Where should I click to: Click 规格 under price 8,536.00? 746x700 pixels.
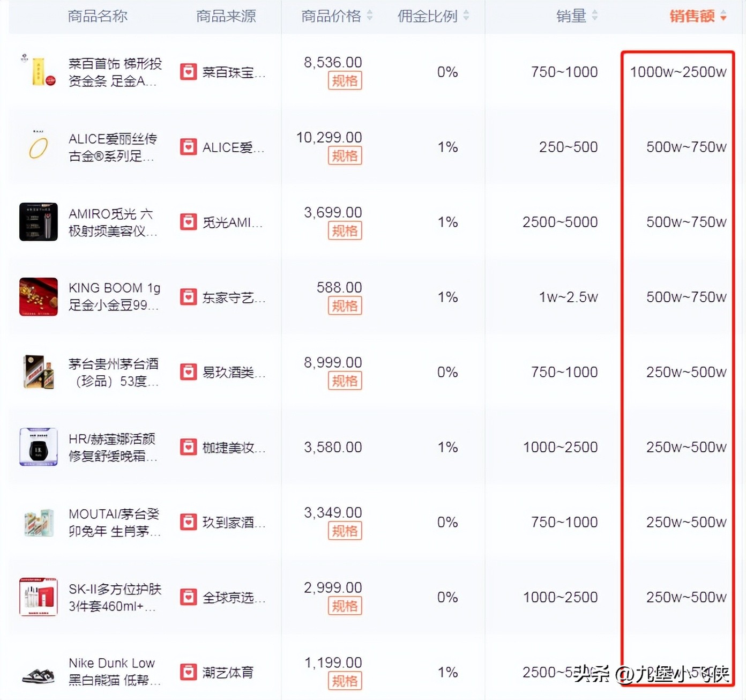click(x=345, y=81)
